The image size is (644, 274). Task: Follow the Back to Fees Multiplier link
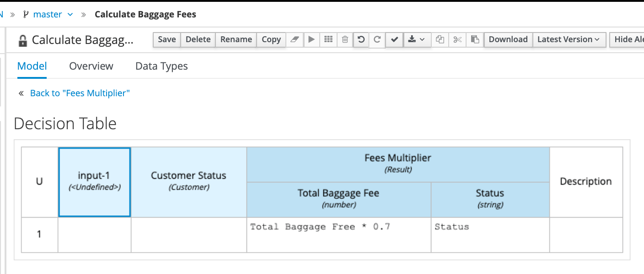tap(79, 93)
